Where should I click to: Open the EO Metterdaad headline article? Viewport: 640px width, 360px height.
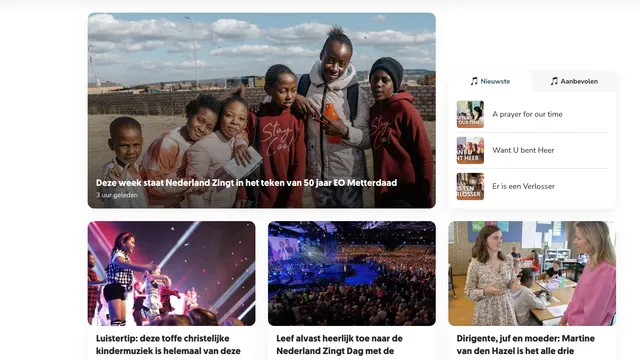(246, 183)
